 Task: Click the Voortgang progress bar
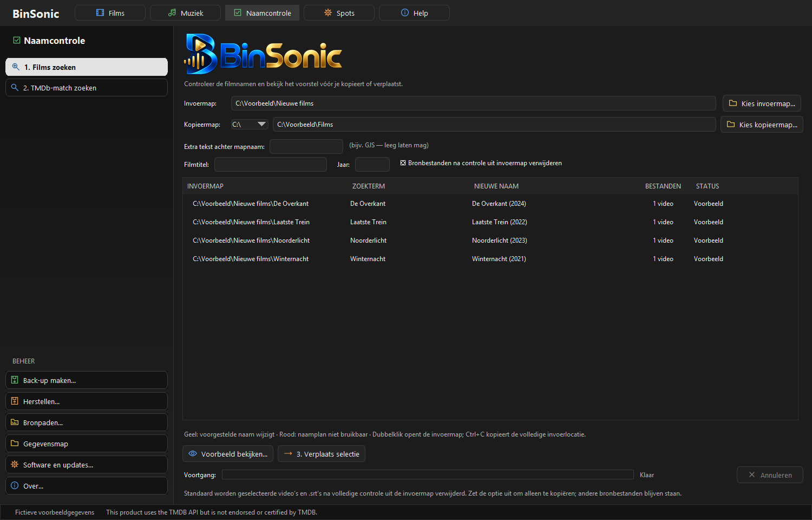pyautogui.click(x=428, y=474)
